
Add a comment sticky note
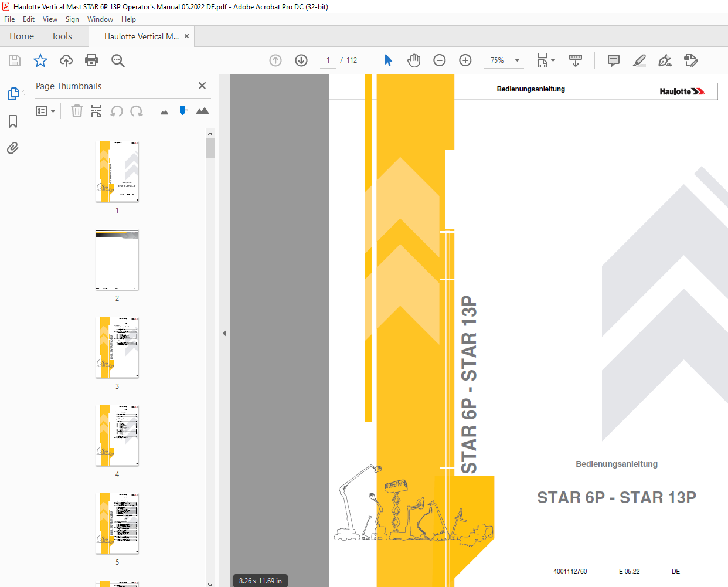point(614,60)
